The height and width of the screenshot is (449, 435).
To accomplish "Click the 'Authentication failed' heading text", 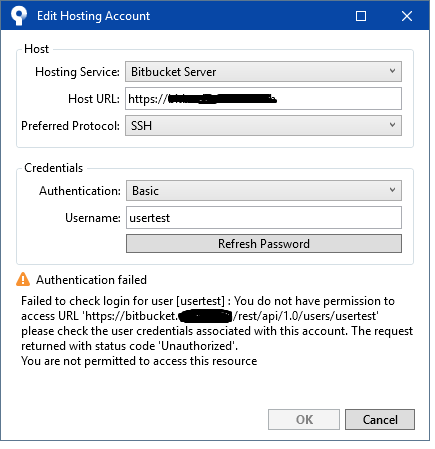I will (91, 280).
